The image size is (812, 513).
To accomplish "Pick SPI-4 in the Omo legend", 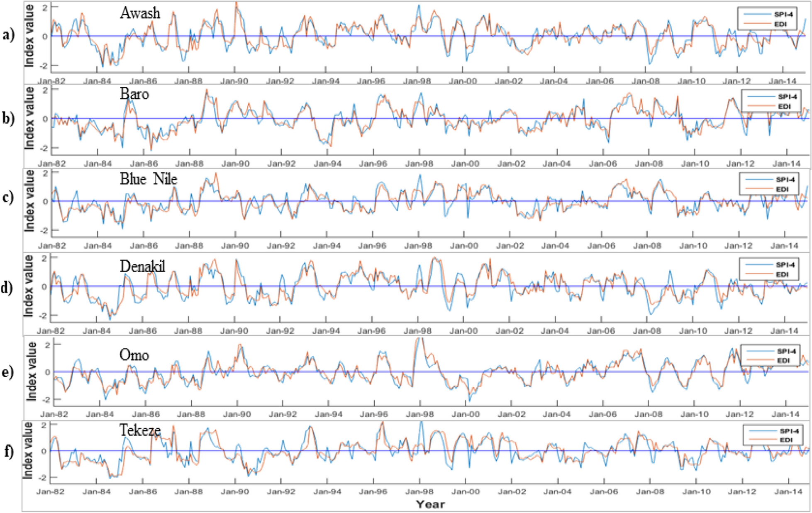I will tap(787, 351).
